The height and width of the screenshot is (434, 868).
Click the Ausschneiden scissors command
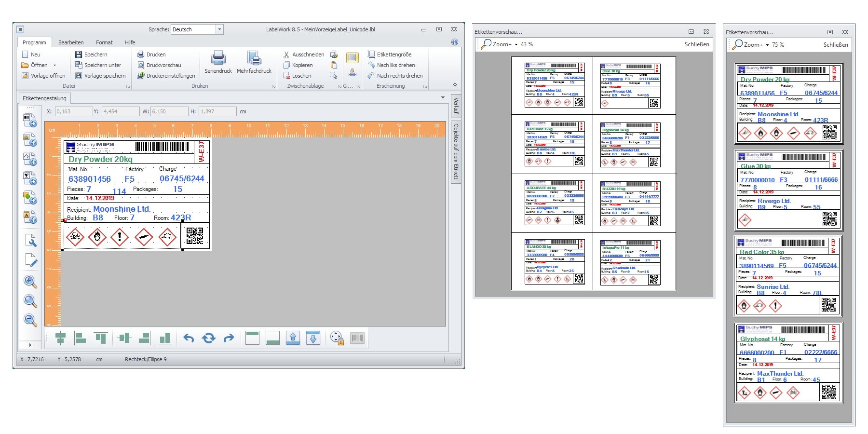click(x=304, y=54)
